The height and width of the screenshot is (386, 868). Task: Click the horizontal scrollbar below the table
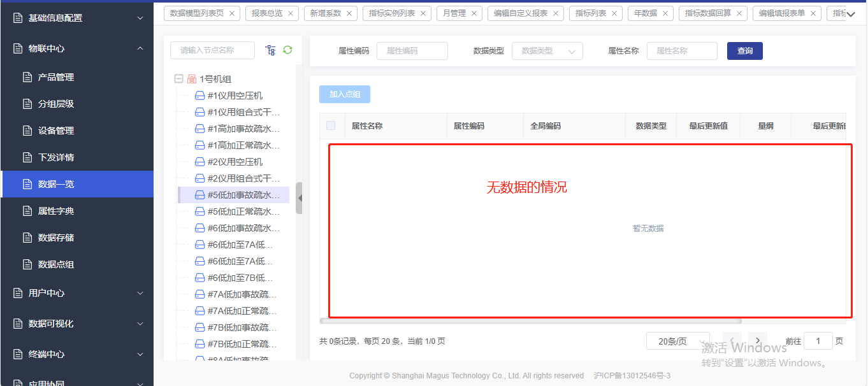(x=530, y=321)
